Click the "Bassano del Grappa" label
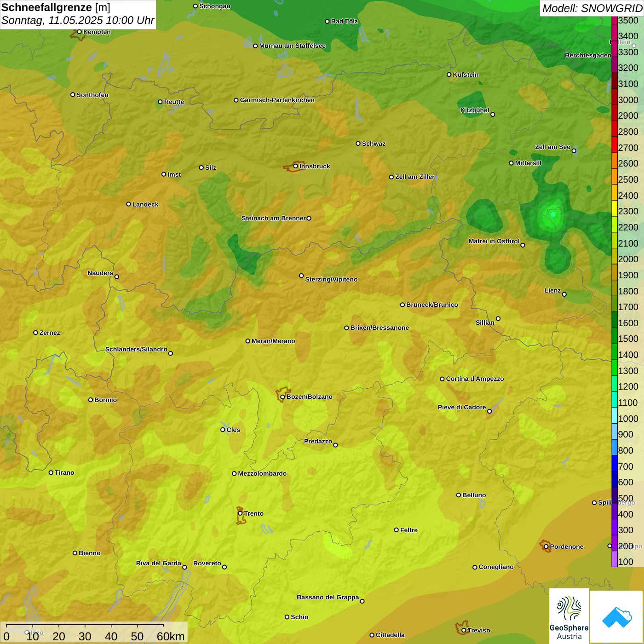Screen dimensions: 644x644 (x=328, y=597)
